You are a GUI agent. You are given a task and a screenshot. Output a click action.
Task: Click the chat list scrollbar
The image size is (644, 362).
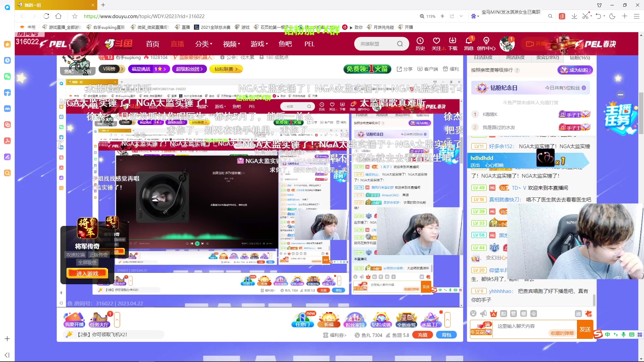click(594, 300)
